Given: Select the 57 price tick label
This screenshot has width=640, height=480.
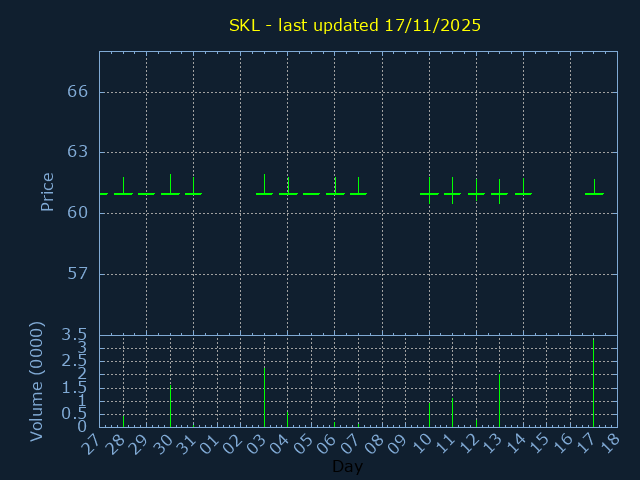Looking at the screenshot, I should [77, 274].
